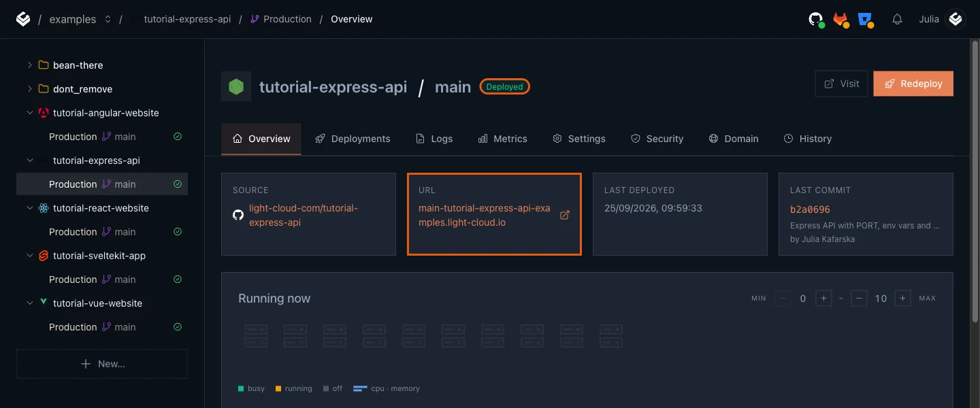Decrease the MIN instance count
This screenshot has height=408, width=980.
click(x=783, y=298)
